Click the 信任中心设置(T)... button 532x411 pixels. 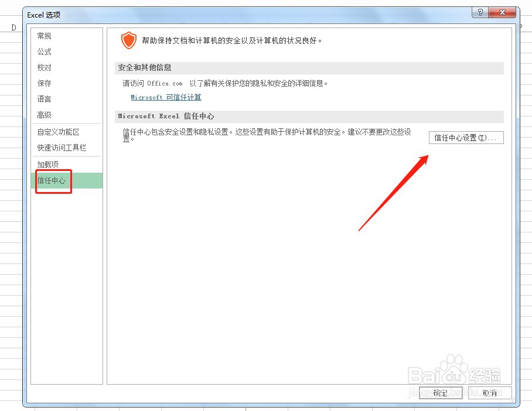[466, 138]
